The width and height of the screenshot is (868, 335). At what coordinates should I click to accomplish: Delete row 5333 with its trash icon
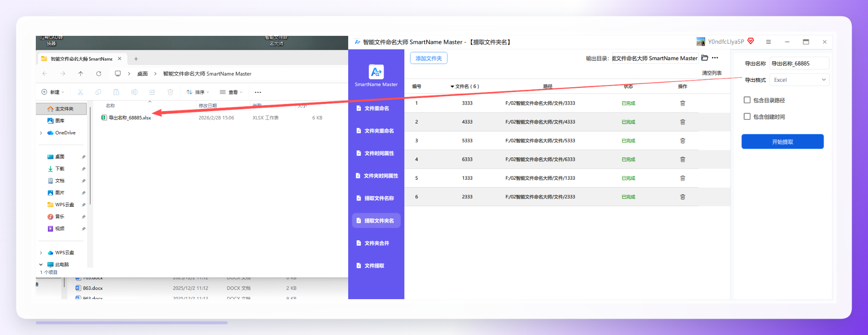pyautogui.click(x=683, y=141)
